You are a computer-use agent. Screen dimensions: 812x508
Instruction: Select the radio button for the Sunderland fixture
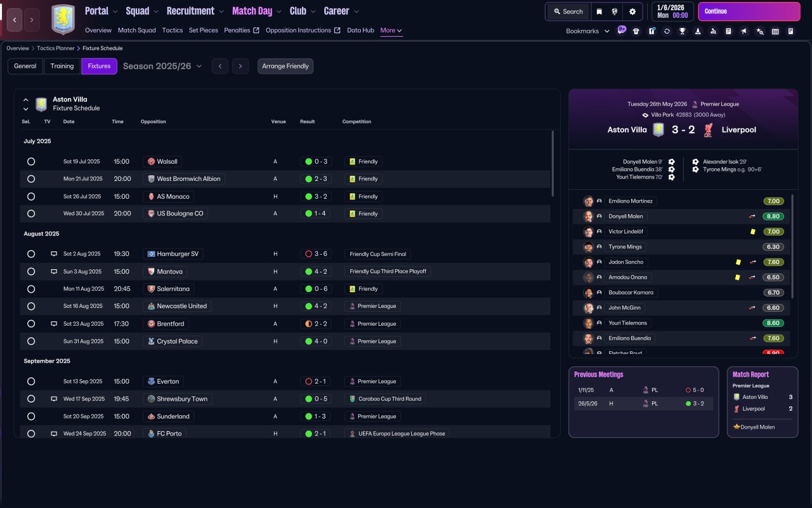[31, 417]
